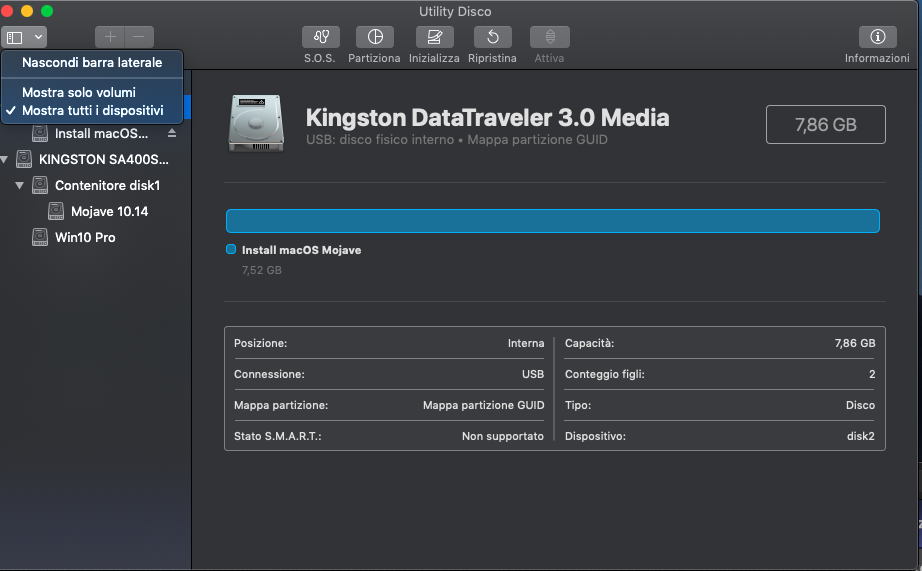922x571 pixels.
Task: Click the Ripristina restore icon
Action: 493,37
